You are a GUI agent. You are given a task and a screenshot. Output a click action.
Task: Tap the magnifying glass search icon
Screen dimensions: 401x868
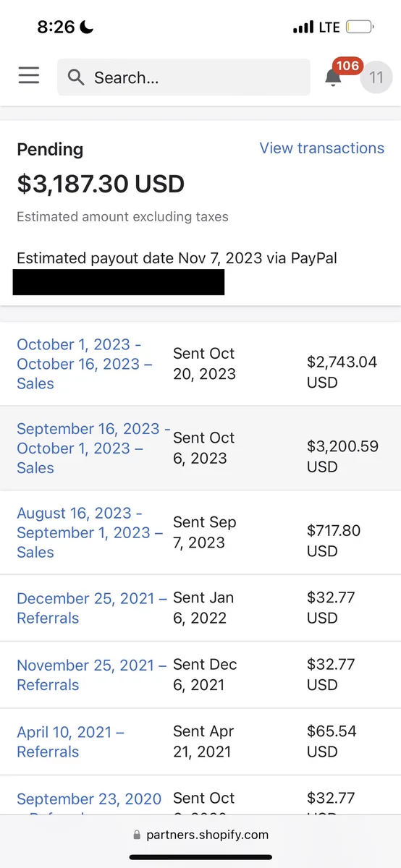[76, 77]
